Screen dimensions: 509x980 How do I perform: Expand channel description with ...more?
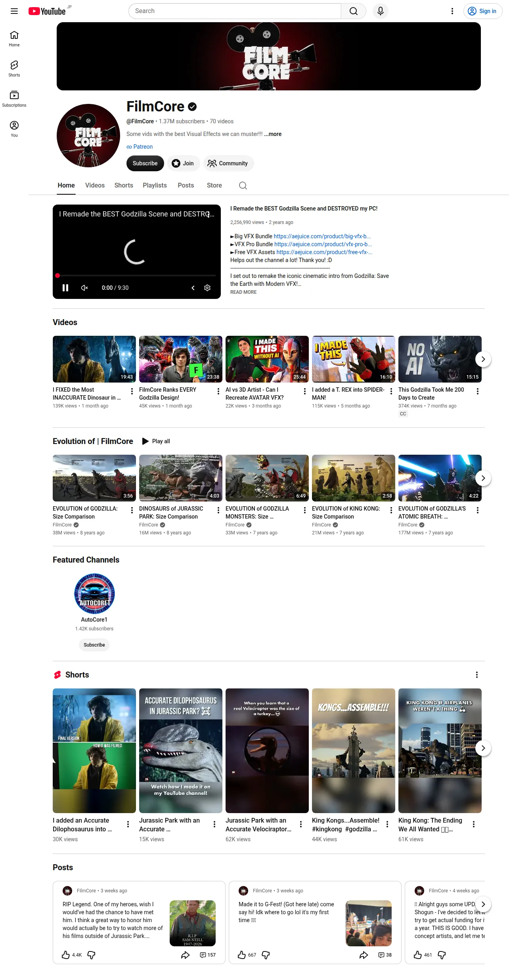[273, 134]
